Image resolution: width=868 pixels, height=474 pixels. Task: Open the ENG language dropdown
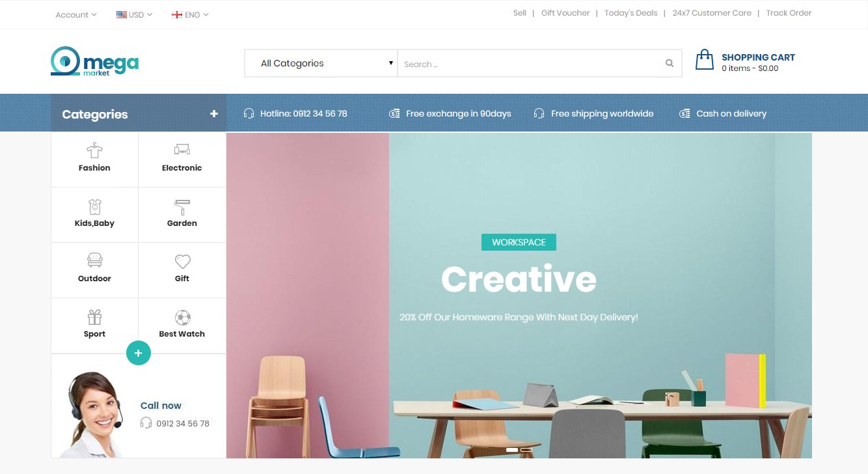[190, 14]
